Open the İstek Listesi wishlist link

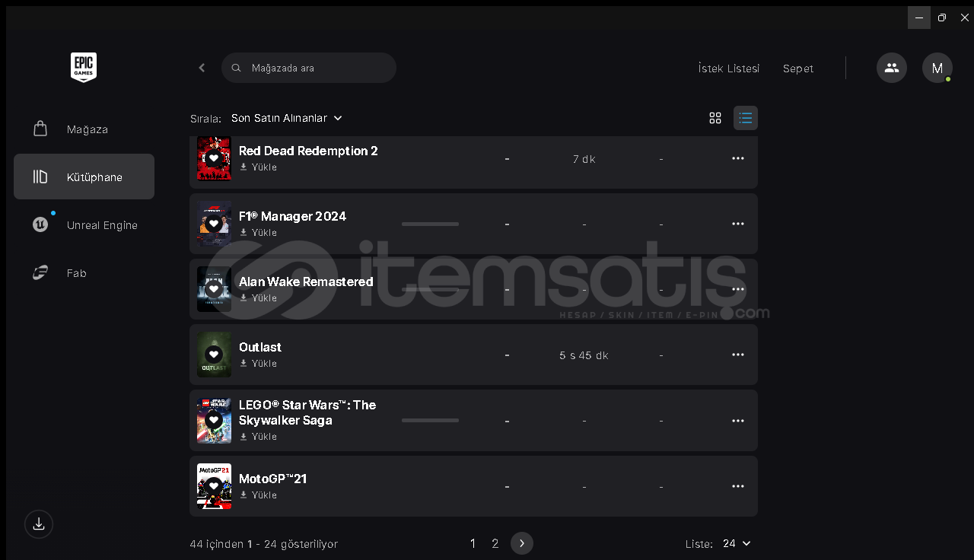tap(728, 68)
